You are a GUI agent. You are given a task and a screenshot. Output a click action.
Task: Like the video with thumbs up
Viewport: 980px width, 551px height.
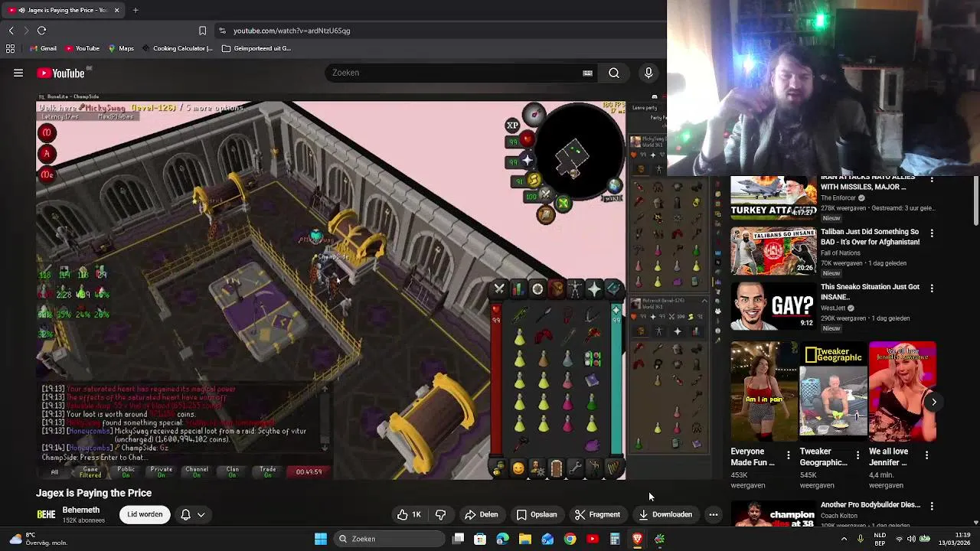tap(409, 514)
